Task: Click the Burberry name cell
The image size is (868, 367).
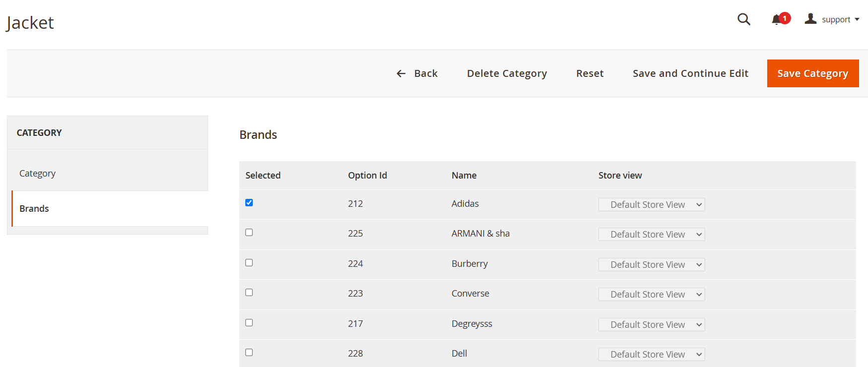Action: (470, 264)
